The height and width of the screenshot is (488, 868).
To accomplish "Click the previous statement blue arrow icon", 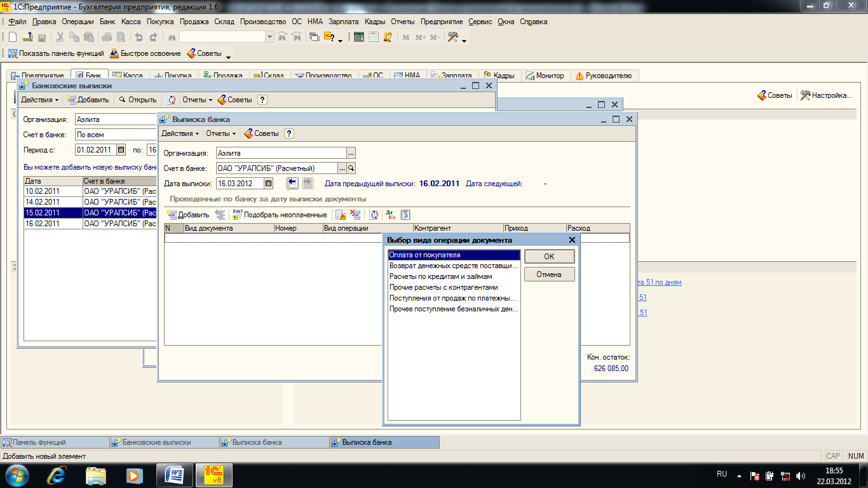I will pyautogui.click(x=292, y=183).
